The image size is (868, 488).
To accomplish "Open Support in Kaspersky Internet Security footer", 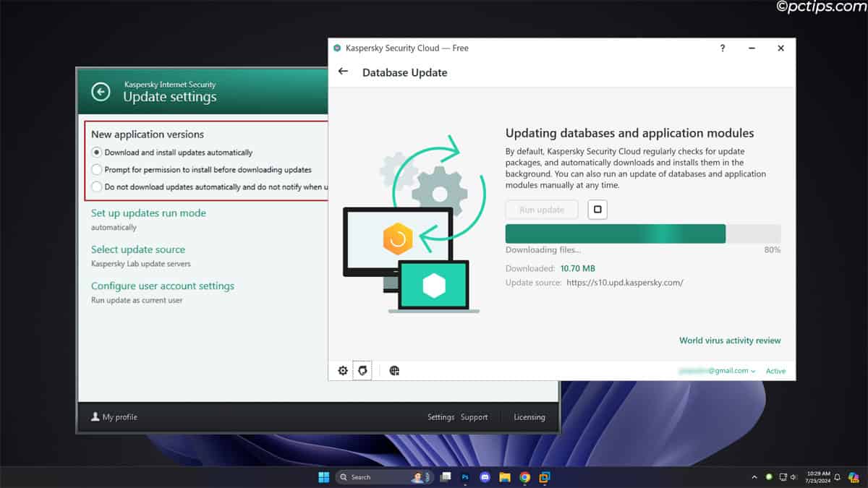I will [475, 417].
